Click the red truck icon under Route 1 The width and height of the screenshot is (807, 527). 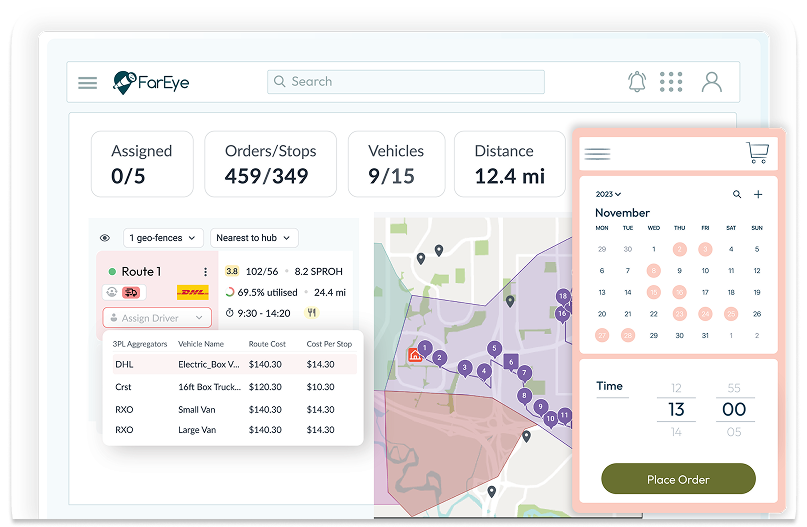(131, 292)
